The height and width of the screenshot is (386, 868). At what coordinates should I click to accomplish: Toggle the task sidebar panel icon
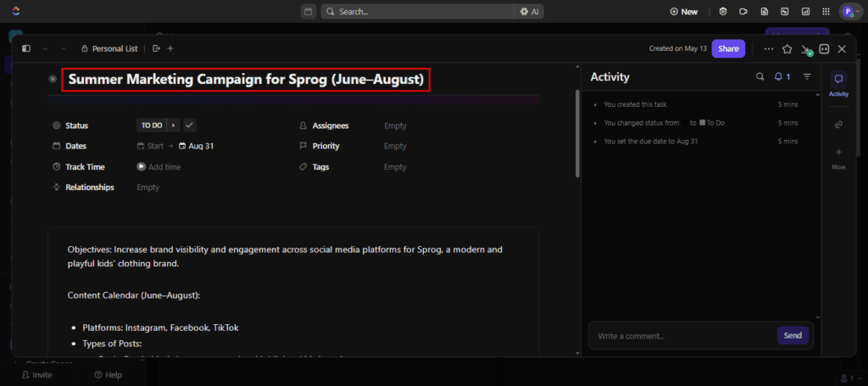(26, 49)
